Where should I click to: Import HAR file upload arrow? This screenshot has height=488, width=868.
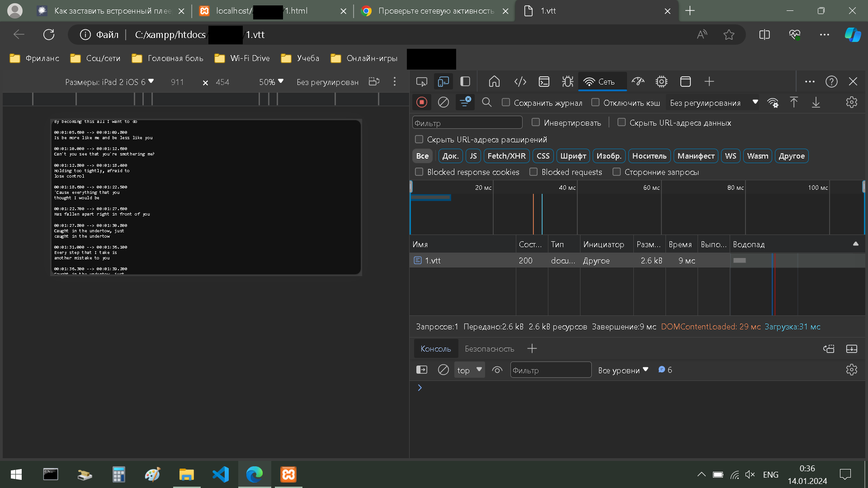pyautogui.click(x=794, y=103)
